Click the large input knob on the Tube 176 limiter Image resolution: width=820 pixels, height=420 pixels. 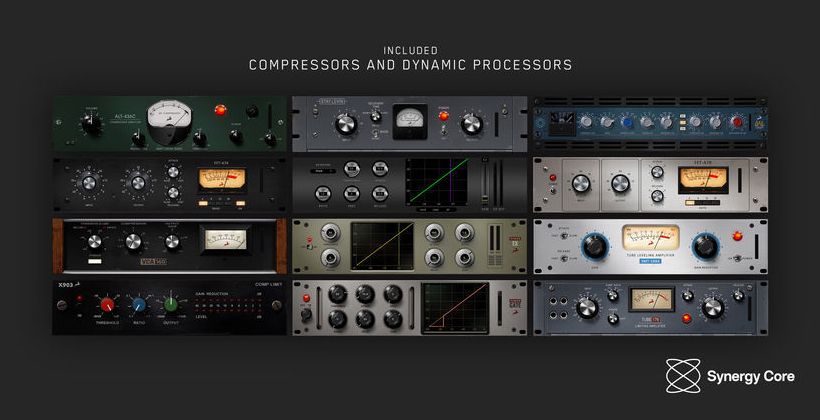click(587, 308)
